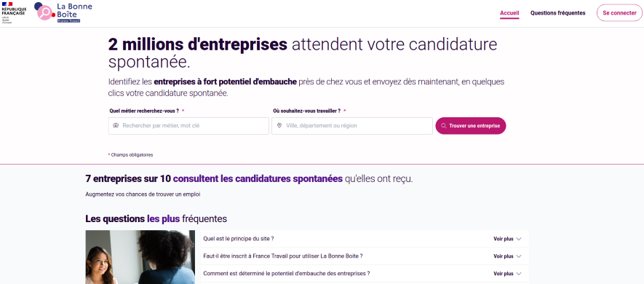Click the La Bonne Boîte logo text
The height and width of the screenshot is (284, 644).
coord(74,12)
